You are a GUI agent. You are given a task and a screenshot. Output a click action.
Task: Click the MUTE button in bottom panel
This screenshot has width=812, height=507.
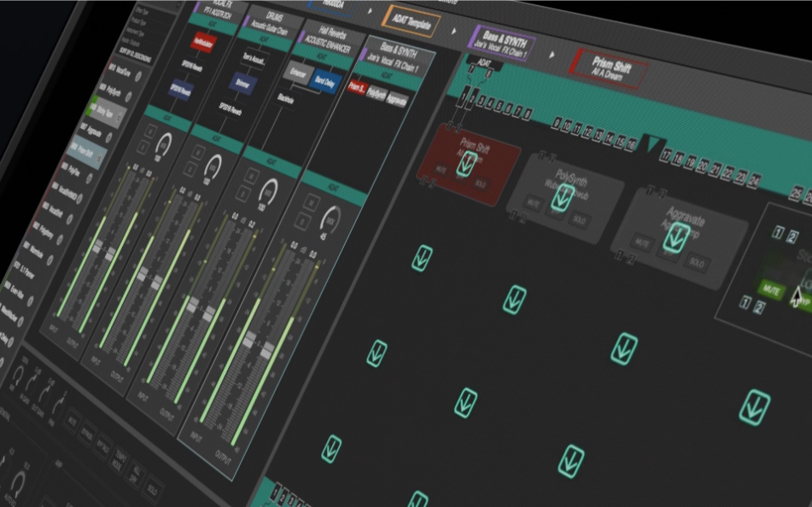pos(72,421)
